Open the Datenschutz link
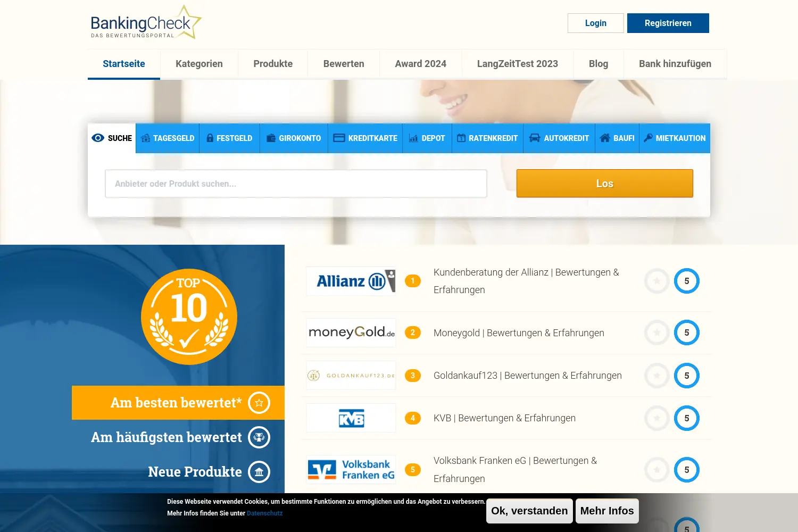This screenshot has width=798, height=532. tap(264, 513)
